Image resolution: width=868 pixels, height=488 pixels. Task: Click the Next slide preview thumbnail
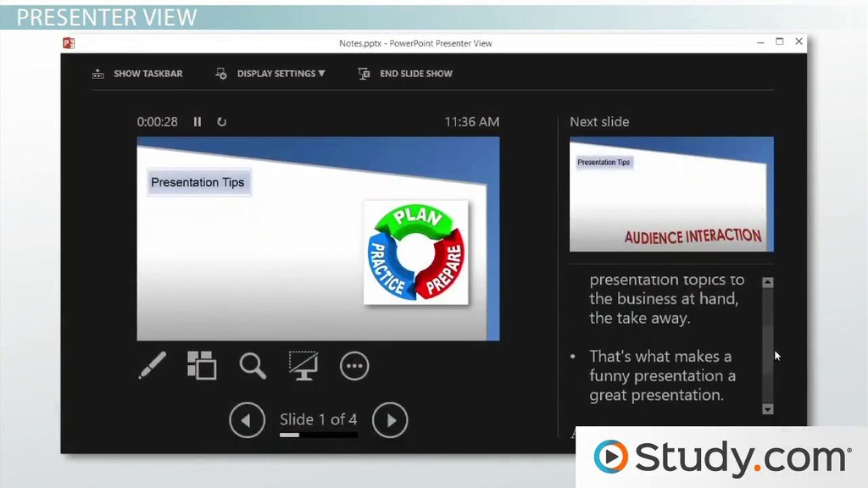(x=671, y=194)
